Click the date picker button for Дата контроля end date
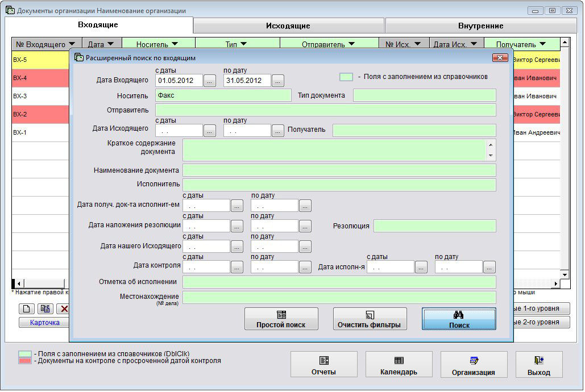585x392 pixels. (x=305, y=267)
